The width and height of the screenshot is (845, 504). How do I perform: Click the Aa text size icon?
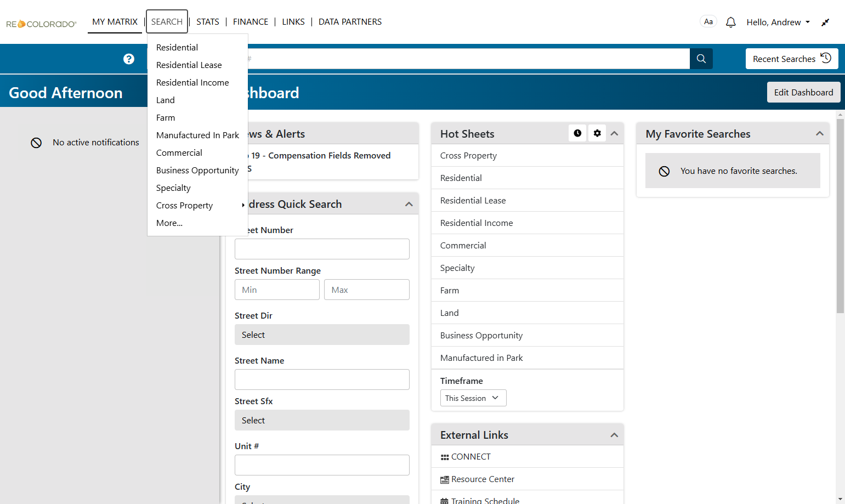click(708, 21)
